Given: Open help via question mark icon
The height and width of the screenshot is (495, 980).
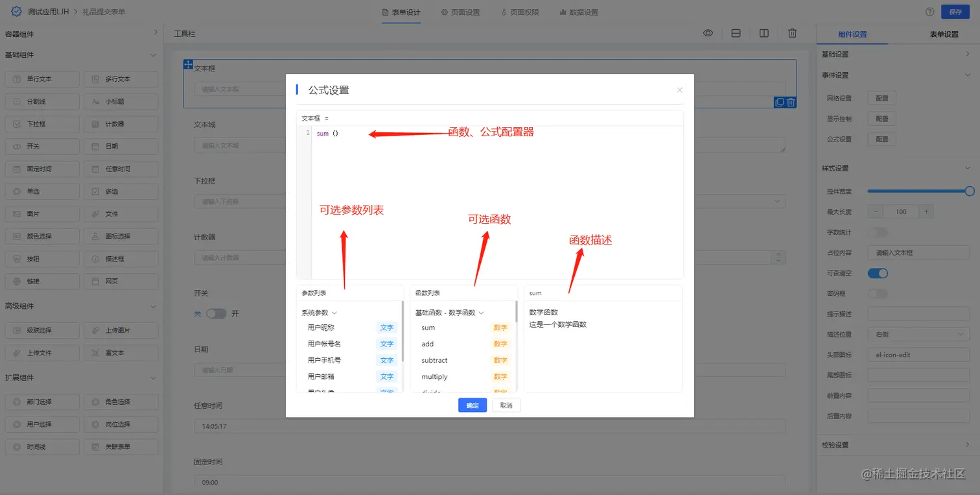Looking at the screenshot, I should pos(930,12).
